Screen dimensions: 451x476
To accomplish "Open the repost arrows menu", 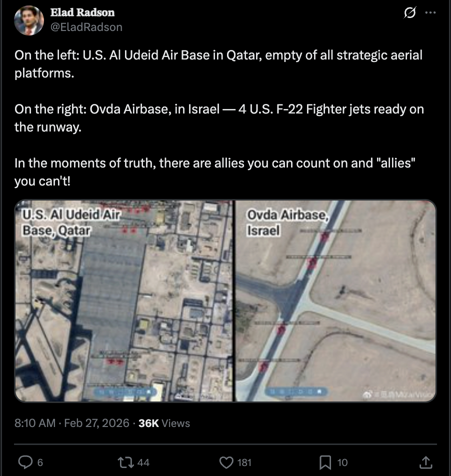I will (127, 462).
